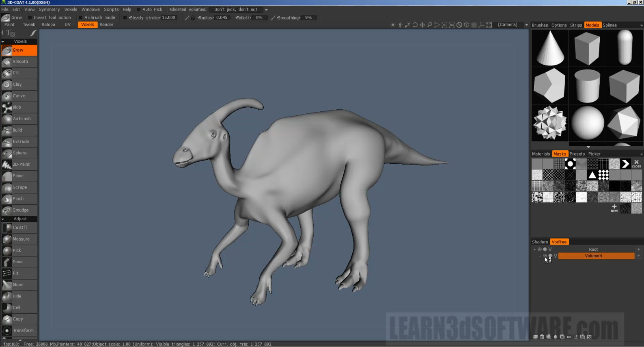Select the Root layer

point(593,249)
